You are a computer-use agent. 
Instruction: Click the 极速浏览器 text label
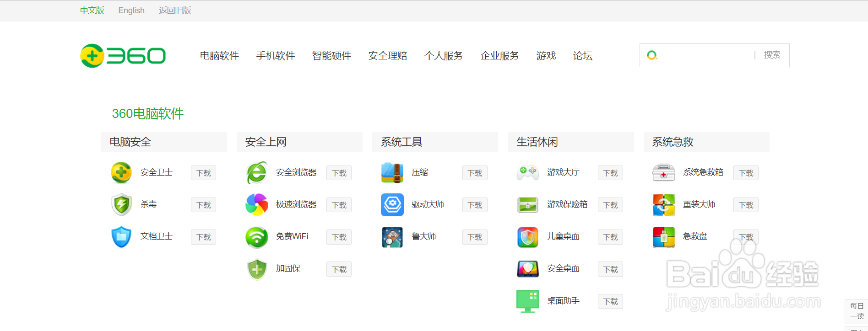tap(296, 204)
